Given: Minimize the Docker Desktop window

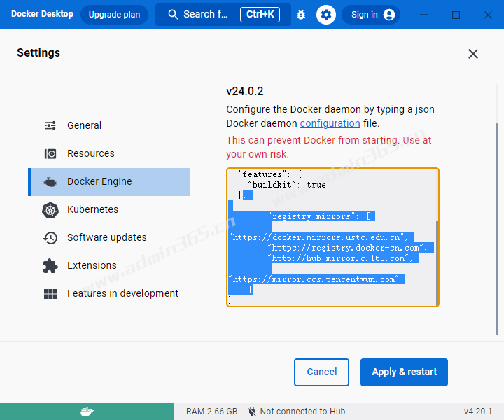Looking at the screenshot, I should coord(423,15).
